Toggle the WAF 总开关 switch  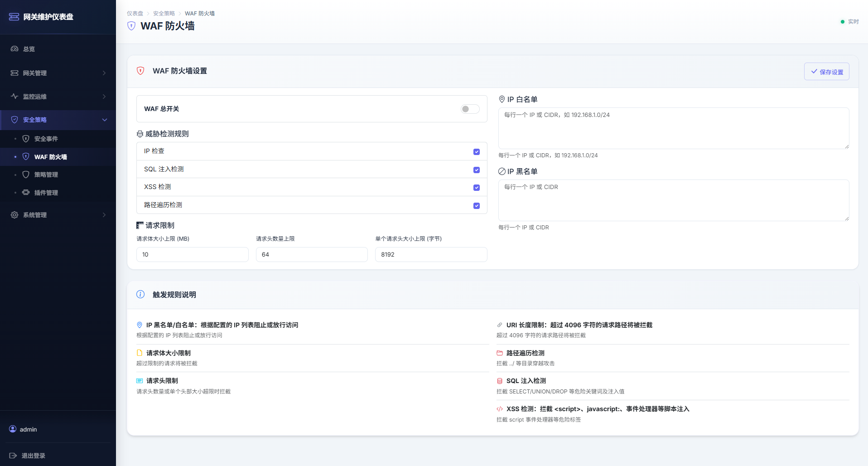tap(470, 109)
